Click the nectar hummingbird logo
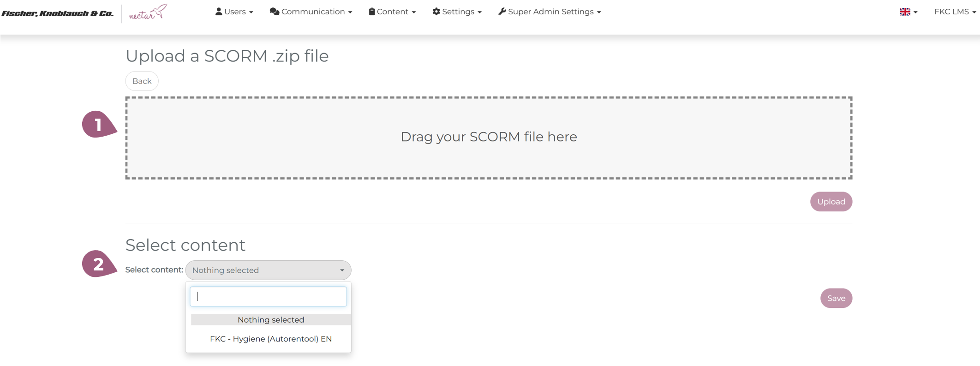 [148, 12]
